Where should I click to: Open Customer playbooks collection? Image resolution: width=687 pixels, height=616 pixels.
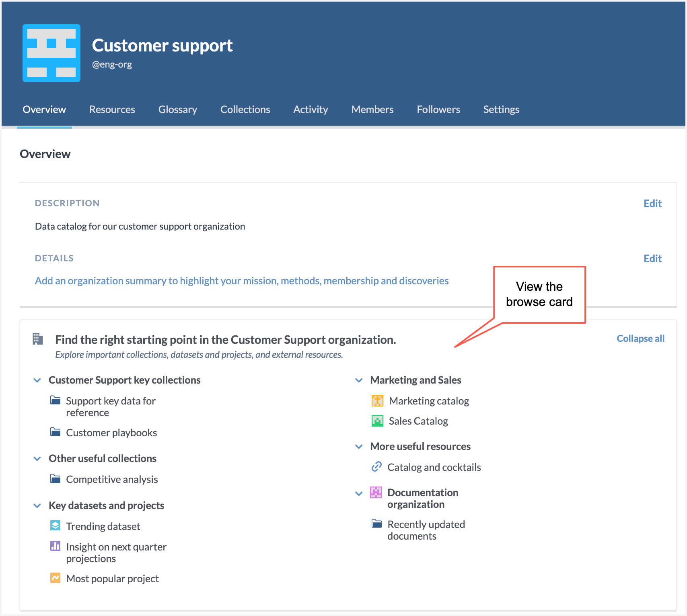coord(111,433)
